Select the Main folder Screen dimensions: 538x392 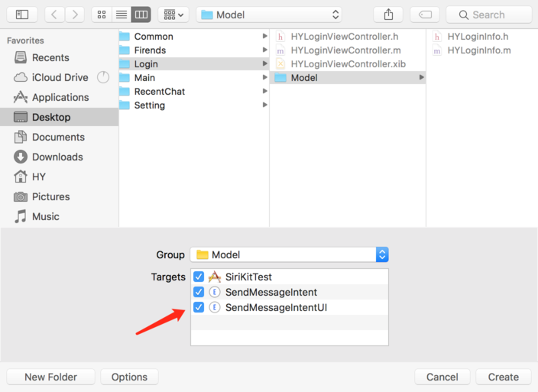194,77
